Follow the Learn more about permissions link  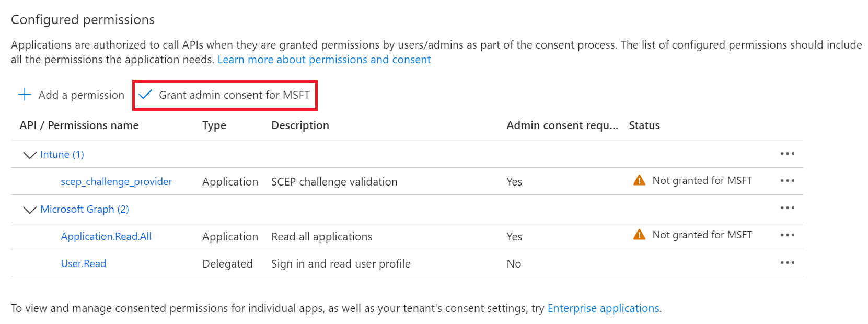coord(324,60)
